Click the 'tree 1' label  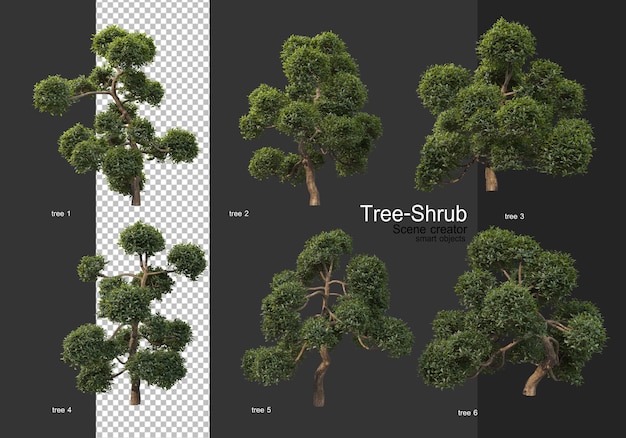coord(61,214)
